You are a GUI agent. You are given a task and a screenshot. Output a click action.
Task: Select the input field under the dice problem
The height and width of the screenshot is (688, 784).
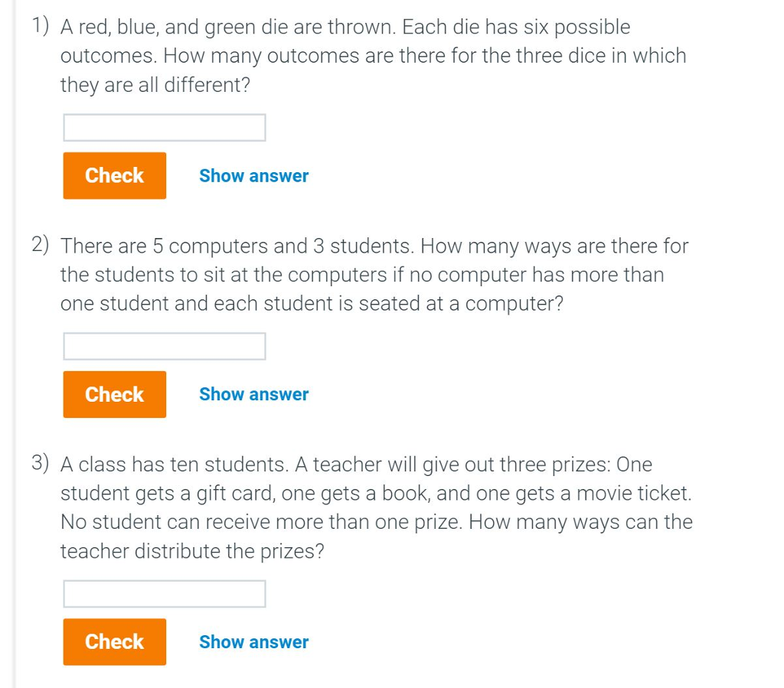[164, 126]
